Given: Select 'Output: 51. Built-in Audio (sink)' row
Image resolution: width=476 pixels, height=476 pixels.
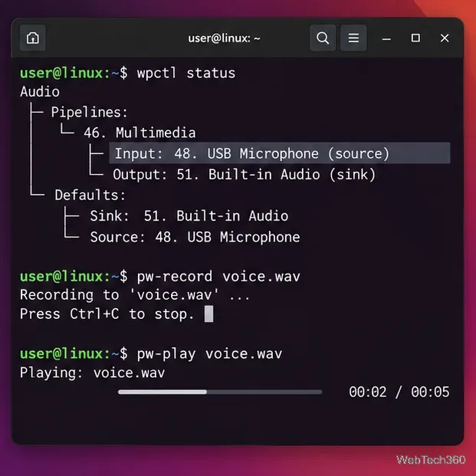Looking at the screenshot, I should pyautogui.click(x=245, y=175).
